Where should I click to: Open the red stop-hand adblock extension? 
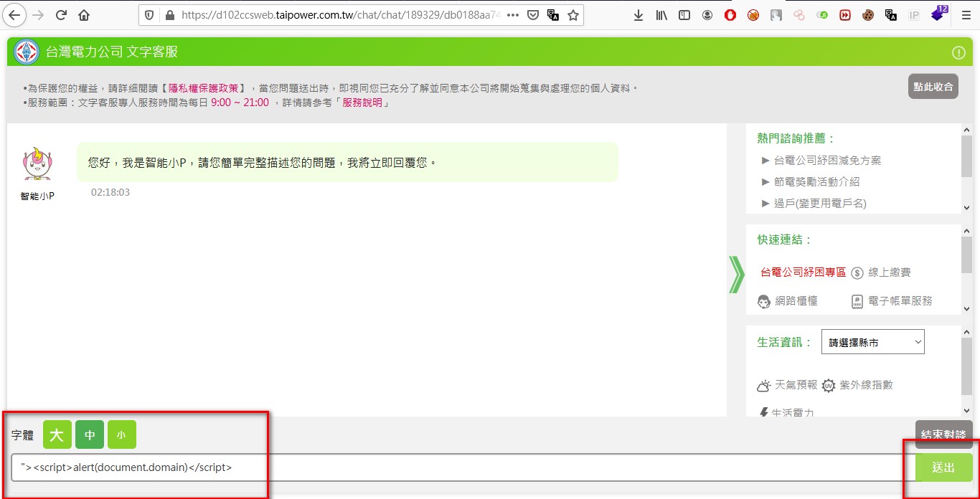click(730, 15)
